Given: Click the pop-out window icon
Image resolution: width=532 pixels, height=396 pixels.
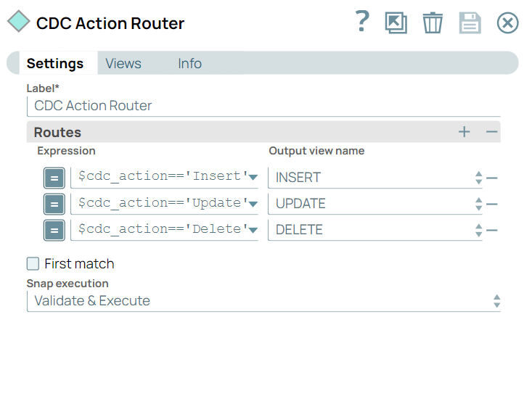Looking at the screenshot, I should (x=396, y=23).
